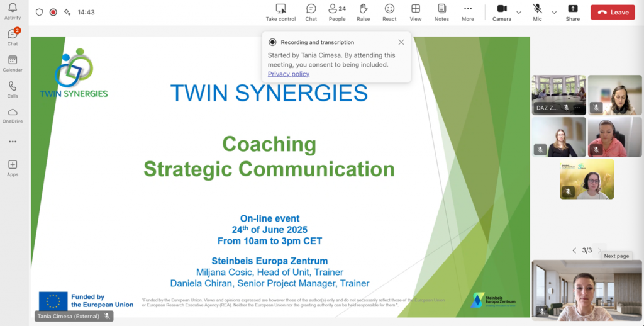Image resolution: width=644 pixels, height=326 pixels.
Task: Click the sparkle AI icon near timer
Action: point(67,13)
